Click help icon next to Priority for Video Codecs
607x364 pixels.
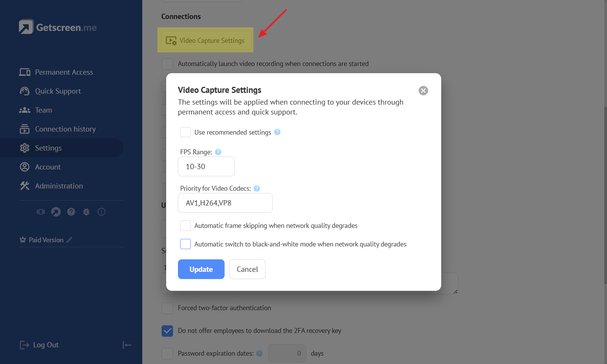(x=257, y=188)
